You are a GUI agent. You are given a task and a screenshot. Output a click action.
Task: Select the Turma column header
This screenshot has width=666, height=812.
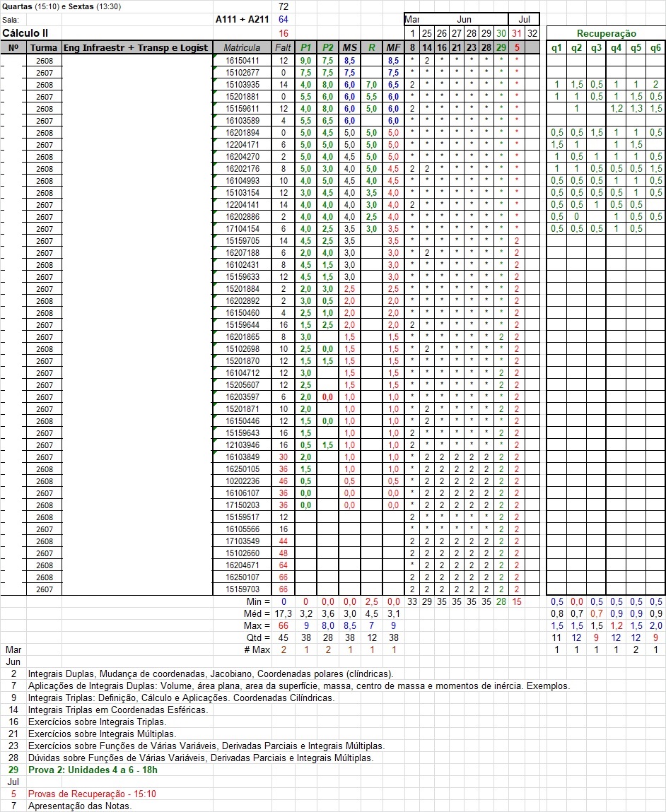pyautogui.click(x=44, y=47)
